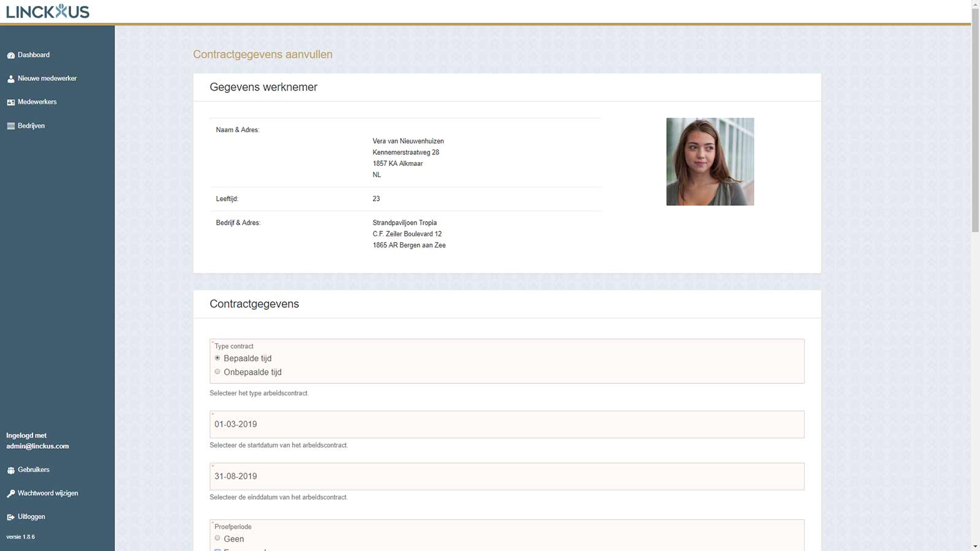Select the Bepaalde tijd contract type
The height and width of the screenshot is (551, 980).
[x=217, y=358]
